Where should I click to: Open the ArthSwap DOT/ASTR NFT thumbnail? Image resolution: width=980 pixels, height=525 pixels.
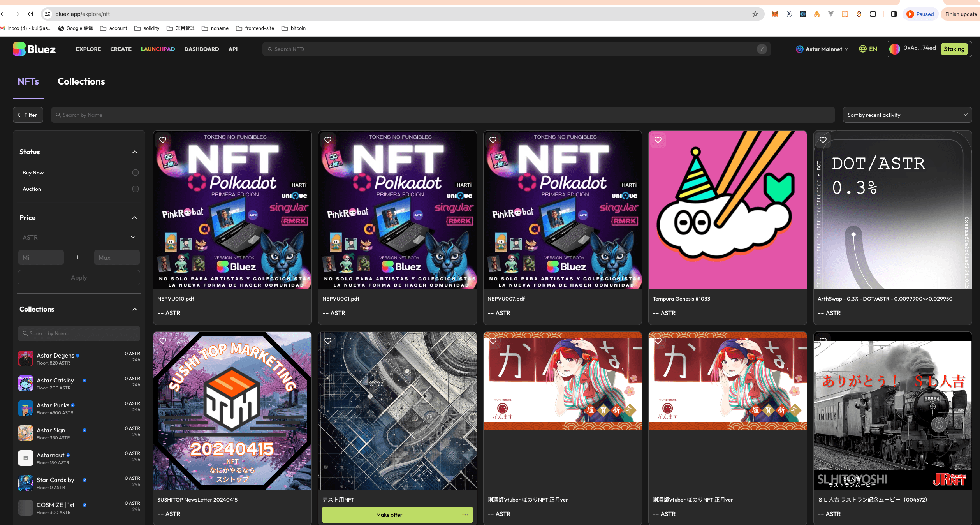tap(893, 210)
